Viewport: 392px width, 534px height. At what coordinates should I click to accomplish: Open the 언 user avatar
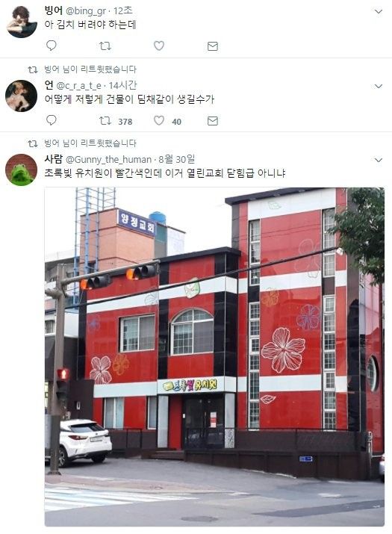pos(21,96)
